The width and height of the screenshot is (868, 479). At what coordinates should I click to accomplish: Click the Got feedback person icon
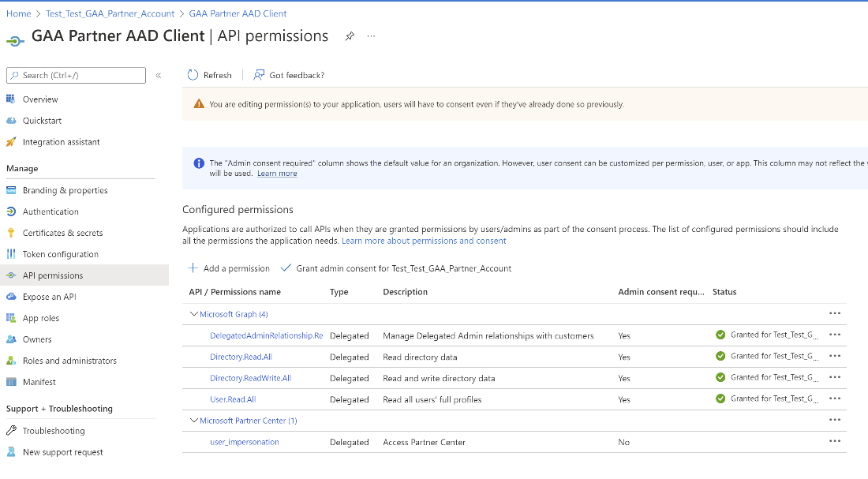[x=259, y=75]
